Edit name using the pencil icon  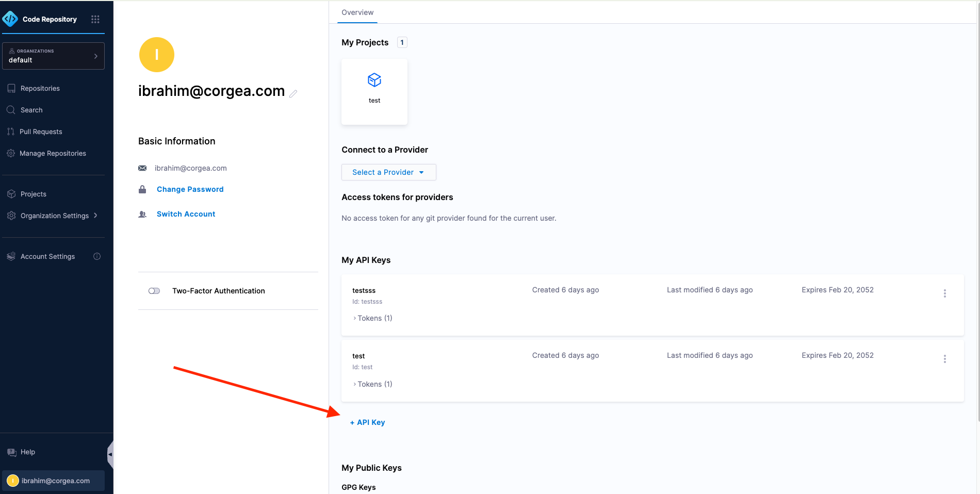tap(293, 93)
